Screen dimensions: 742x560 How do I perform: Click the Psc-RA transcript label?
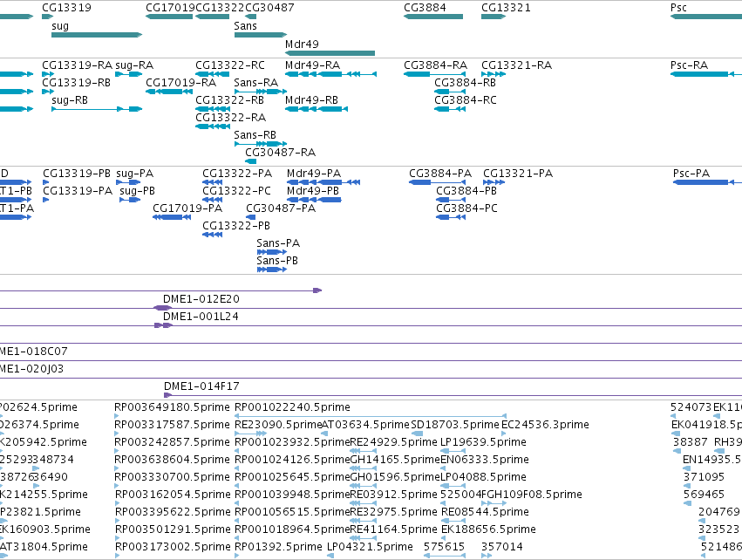[x=689, y=65]
